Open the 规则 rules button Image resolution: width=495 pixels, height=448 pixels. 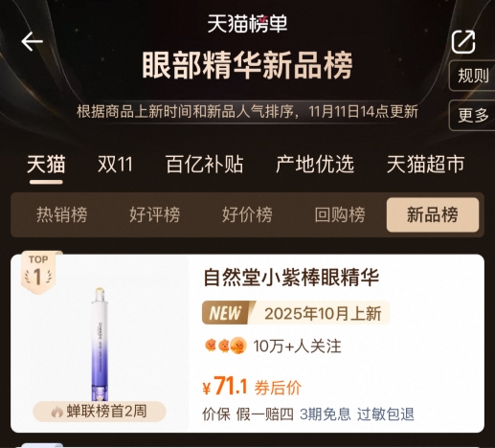coord(473,76)
